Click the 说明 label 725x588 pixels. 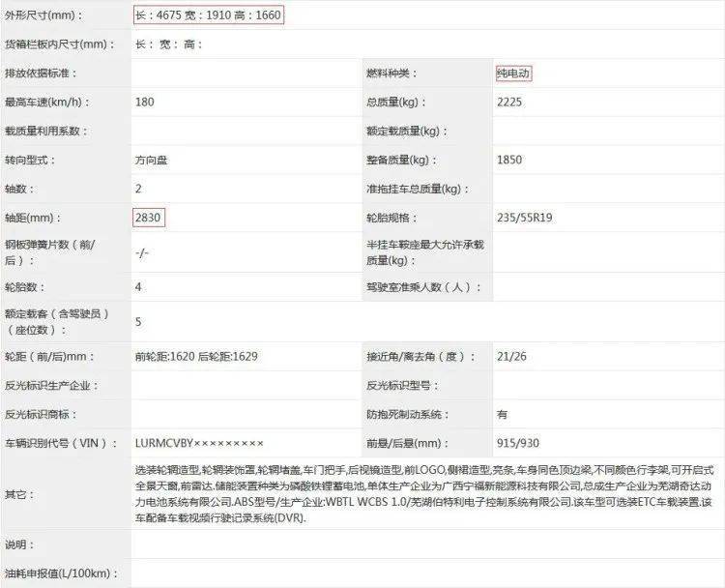point(19,545)
